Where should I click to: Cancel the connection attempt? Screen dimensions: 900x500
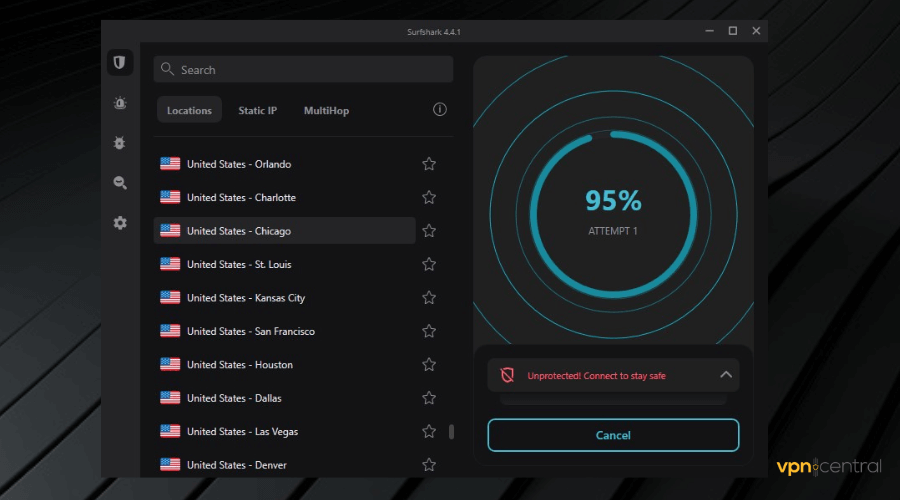[613, 435]
